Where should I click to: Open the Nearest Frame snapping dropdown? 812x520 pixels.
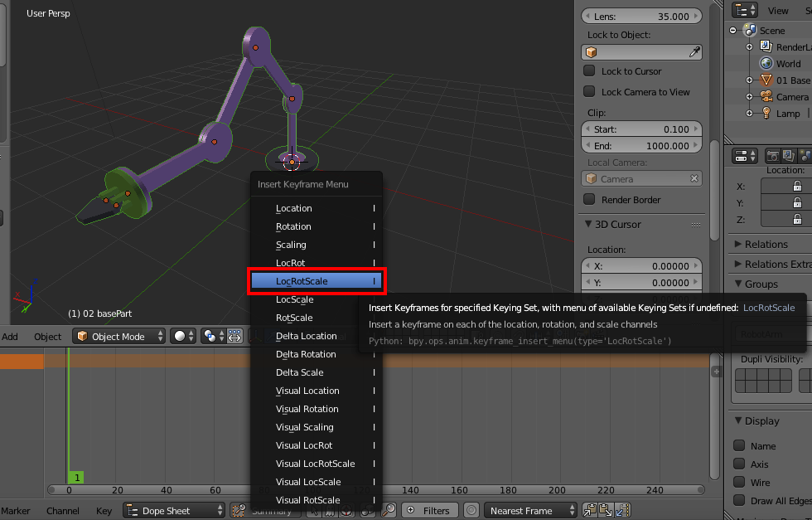531,510
